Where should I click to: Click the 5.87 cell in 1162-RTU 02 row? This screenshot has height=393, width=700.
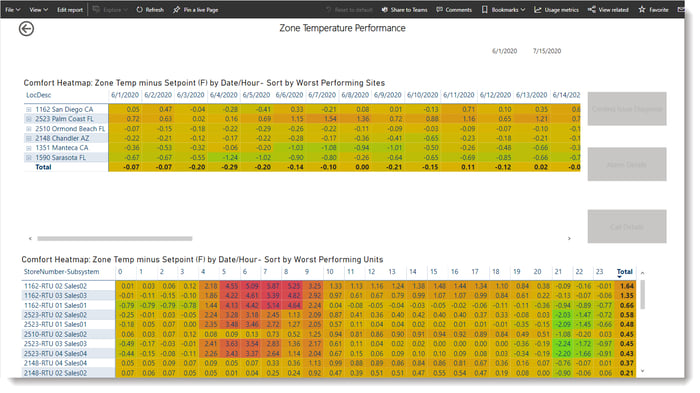(272, 286)
